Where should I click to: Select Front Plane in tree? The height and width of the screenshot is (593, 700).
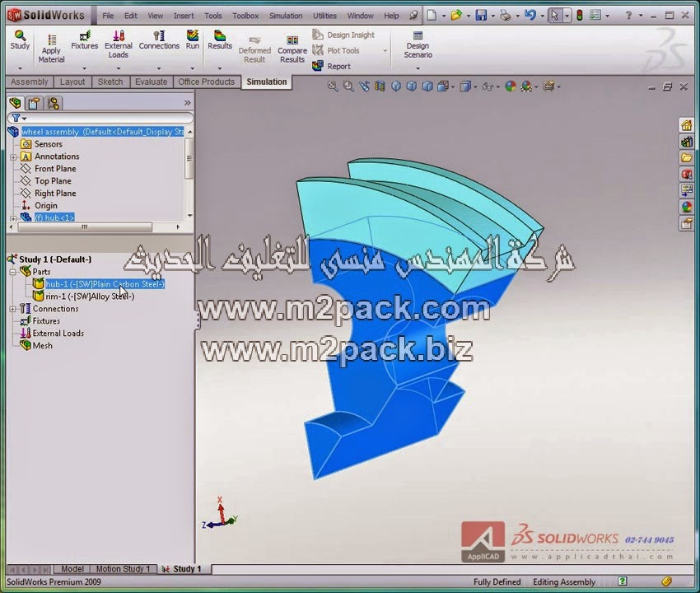click(55, 169)
